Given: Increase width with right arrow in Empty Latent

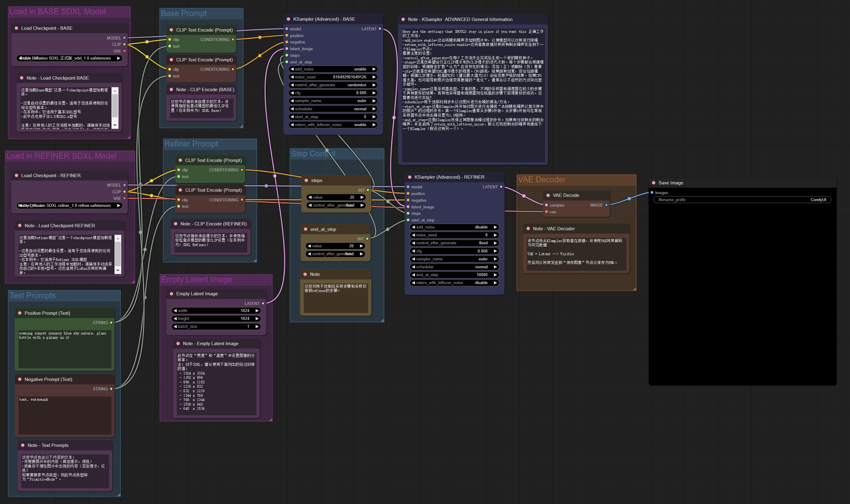Looking at the screenshot, I should point(257,310).
